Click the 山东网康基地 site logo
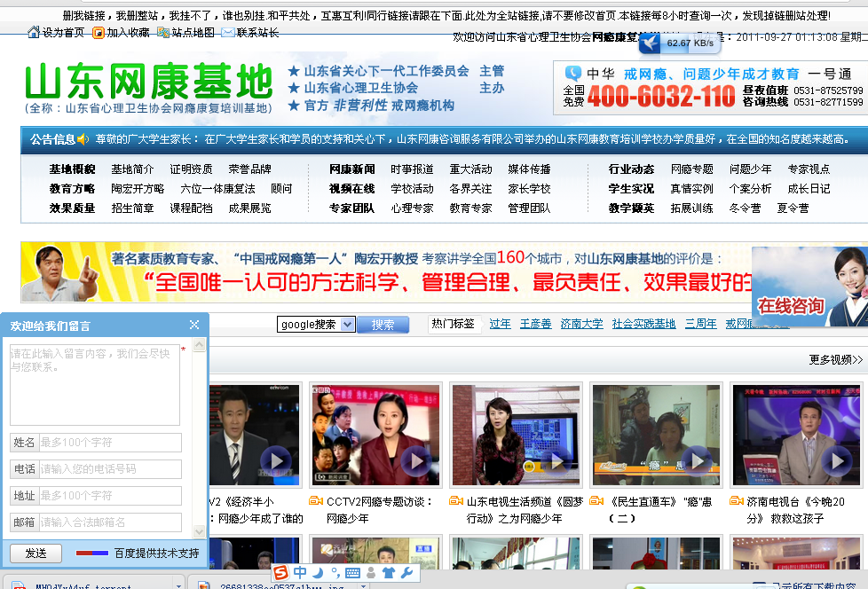This screenshot has height=589, width=868. pyautogui.click(x=148, y=88)
